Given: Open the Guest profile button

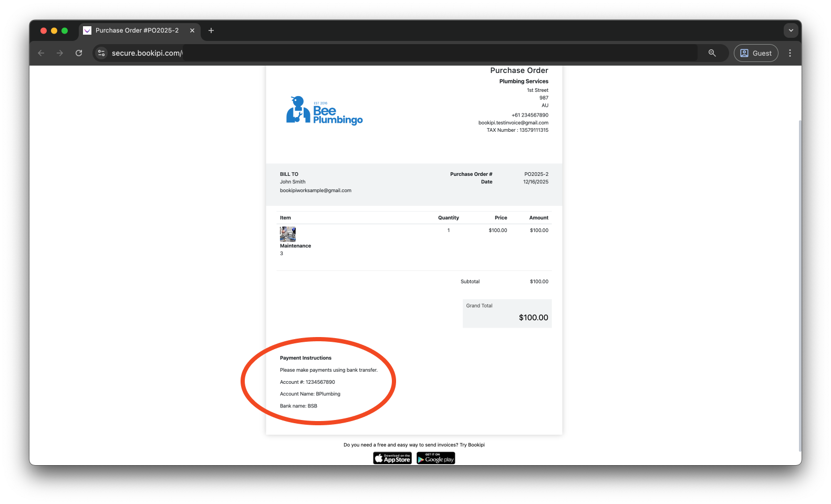Looking at the screenshot, I should tap(756, 53).
